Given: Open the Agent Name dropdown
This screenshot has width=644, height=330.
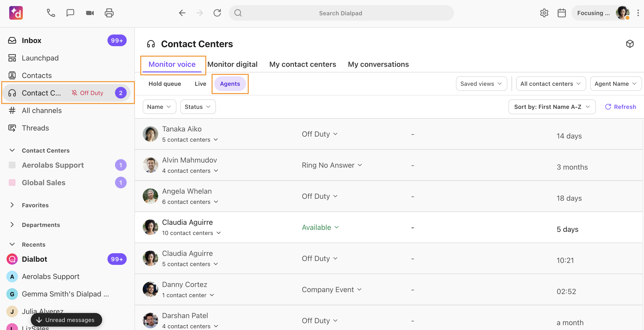Looking at the screenshot, I should (616, 84).
